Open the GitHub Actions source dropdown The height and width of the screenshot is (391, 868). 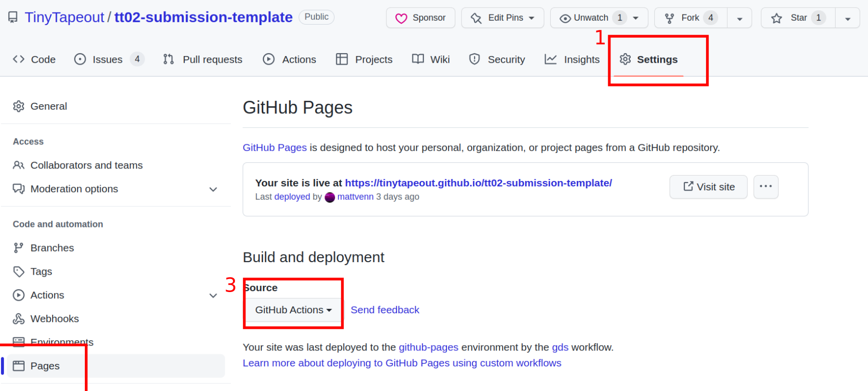click(293, 310)
